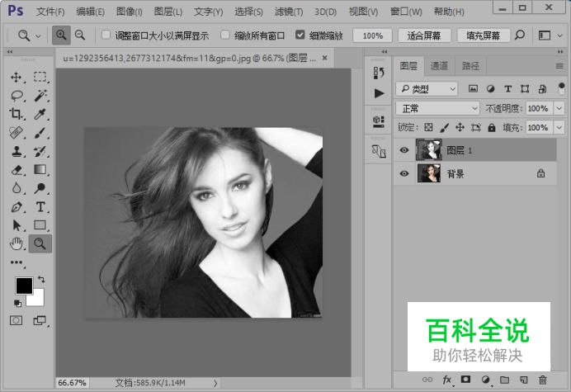Toggle lock position
This screenshot has width=571, height=392.
(460, 128)
